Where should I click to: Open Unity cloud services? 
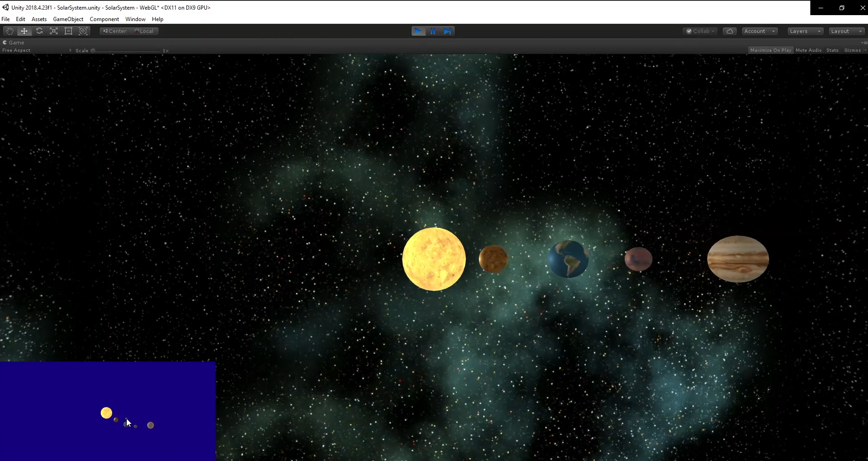point(729,31)
